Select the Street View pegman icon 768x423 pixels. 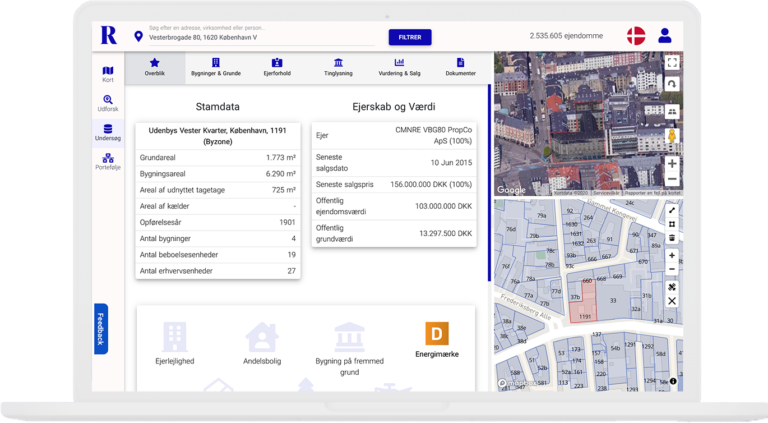pyautogui.click(x=672, y=136)
